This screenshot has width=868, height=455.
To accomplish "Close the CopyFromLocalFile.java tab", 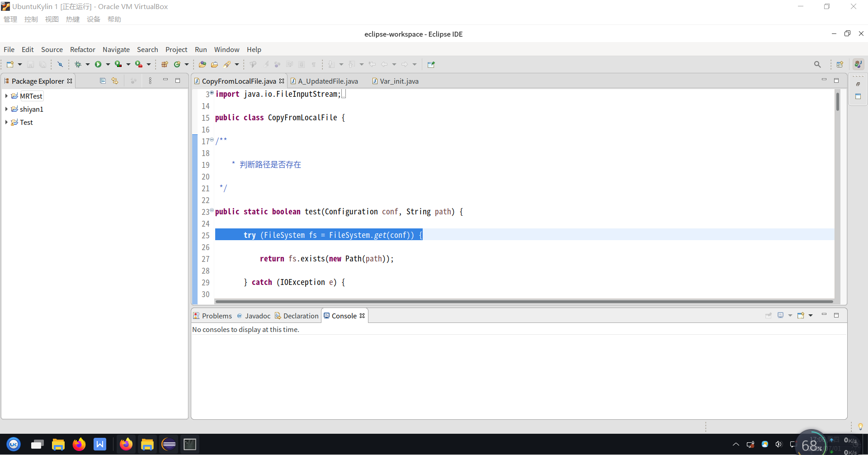I will coord(282,81).
